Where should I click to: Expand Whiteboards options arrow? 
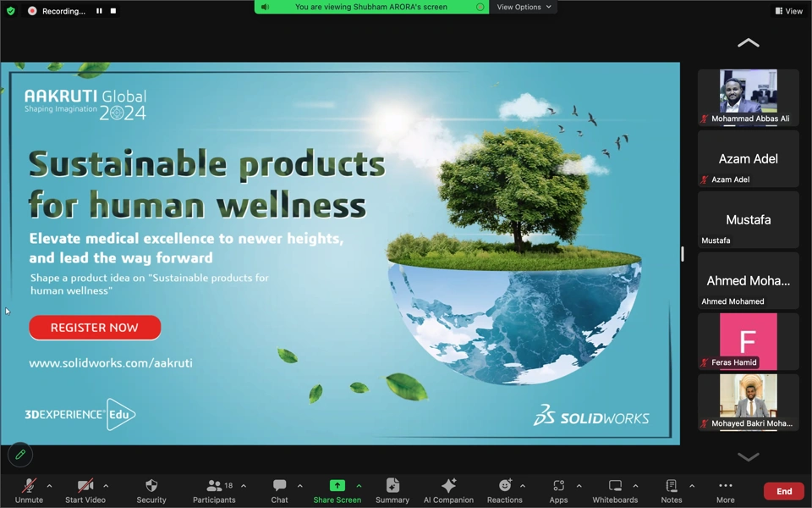tap(635, 486)
